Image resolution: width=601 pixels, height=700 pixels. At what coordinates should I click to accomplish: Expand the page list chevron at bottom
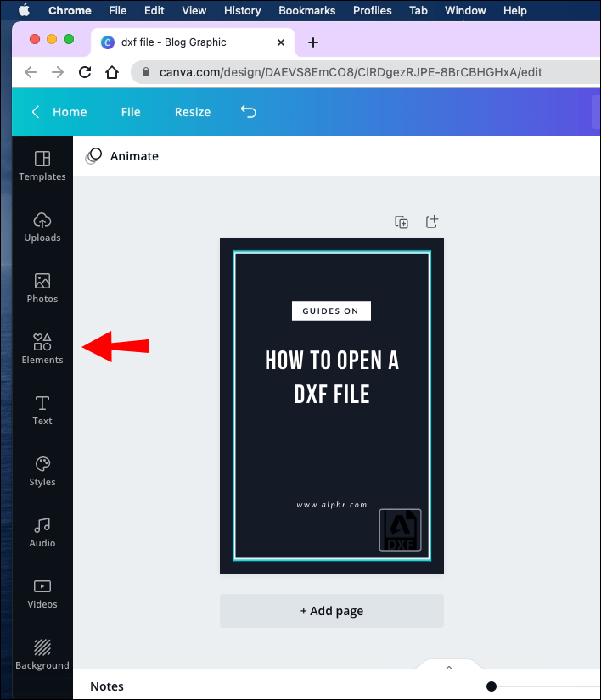(x=449, y=668)
